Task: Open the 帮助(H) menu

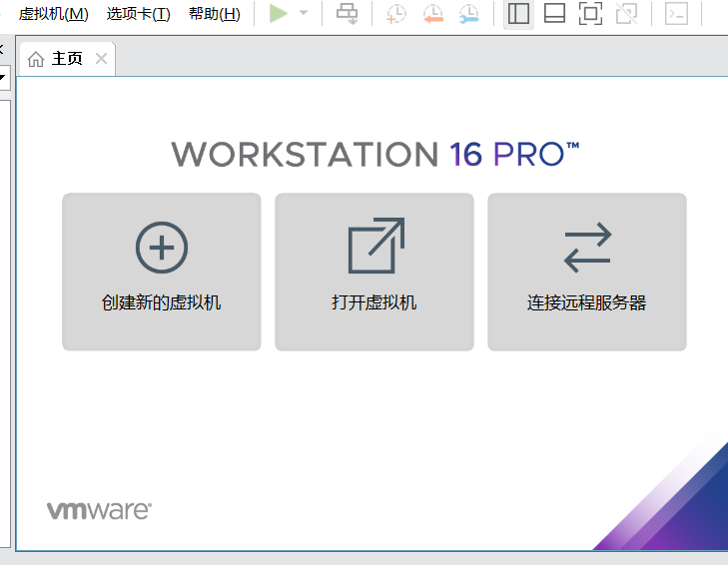Action: [x=215, y=14]
